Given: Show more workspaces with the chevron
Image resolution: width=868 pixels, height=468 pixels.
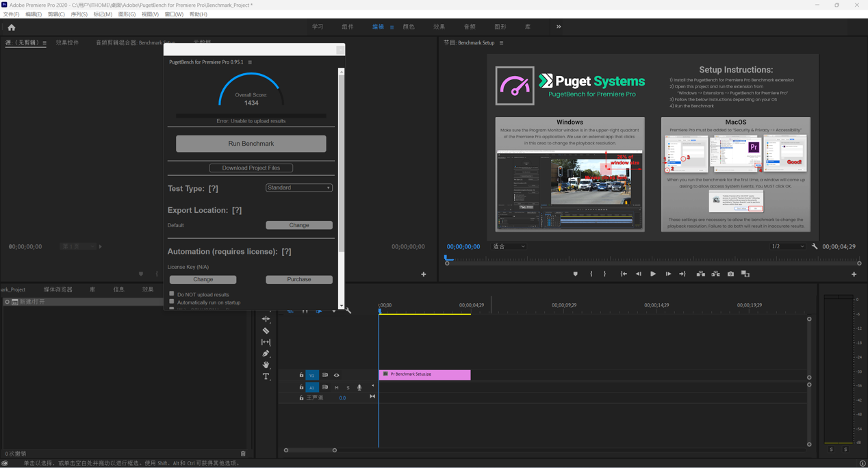Looking at the screenshot, I should (x=559, y=27).
